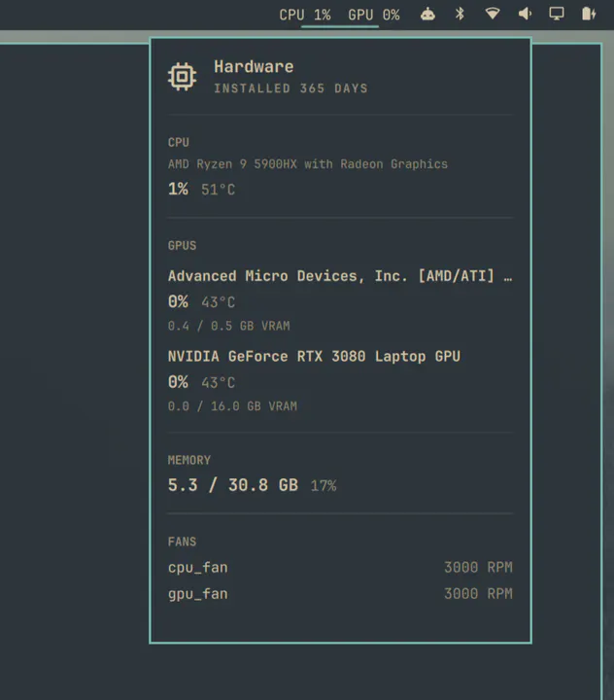Open the Wi-Fi network icon
Viewport: 614px width, 700px height.
[493, 14]
